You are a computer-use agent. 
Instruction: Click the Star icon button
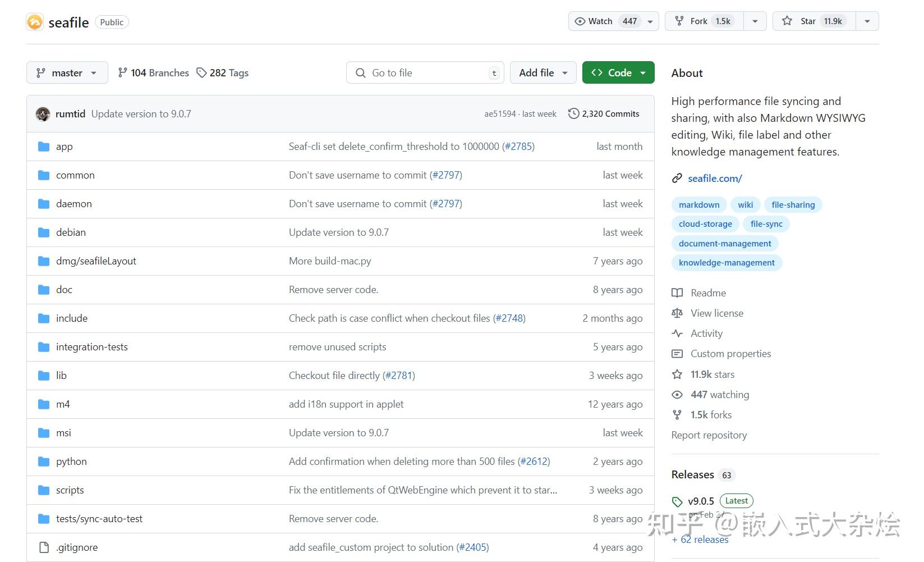click(787, 21)
